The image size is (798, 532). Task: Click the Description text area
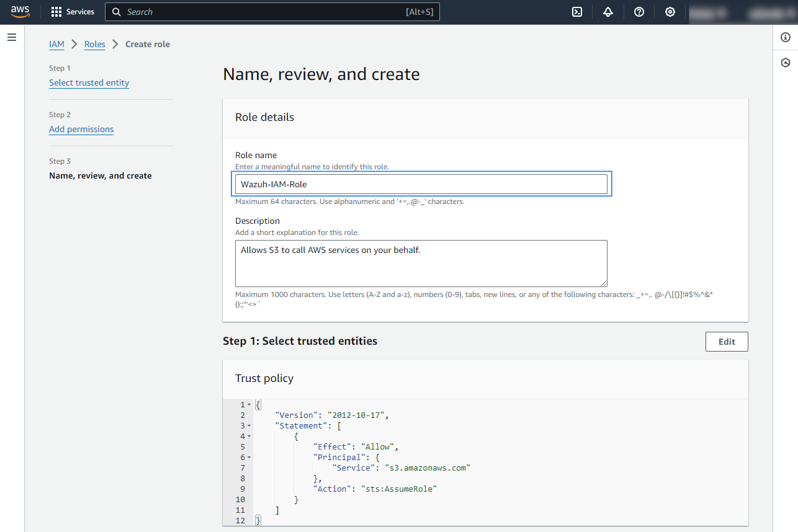tap(421, 263)
